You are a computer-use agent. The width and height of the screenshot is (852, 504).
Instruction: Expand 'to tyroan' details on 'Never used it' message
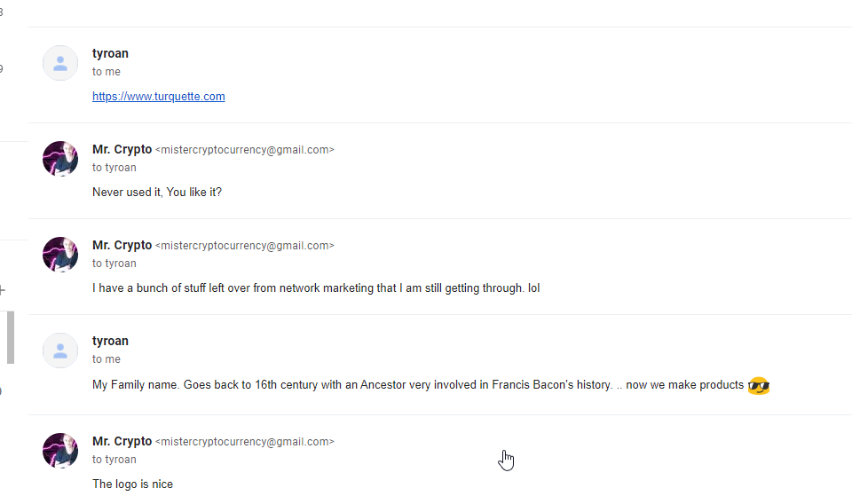114,168
